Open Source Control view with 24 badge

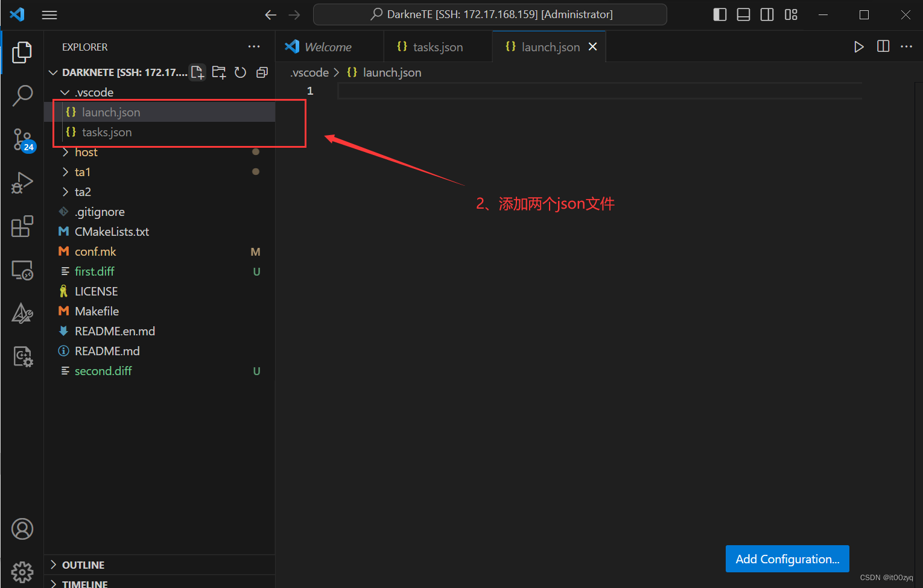(23, 140)
